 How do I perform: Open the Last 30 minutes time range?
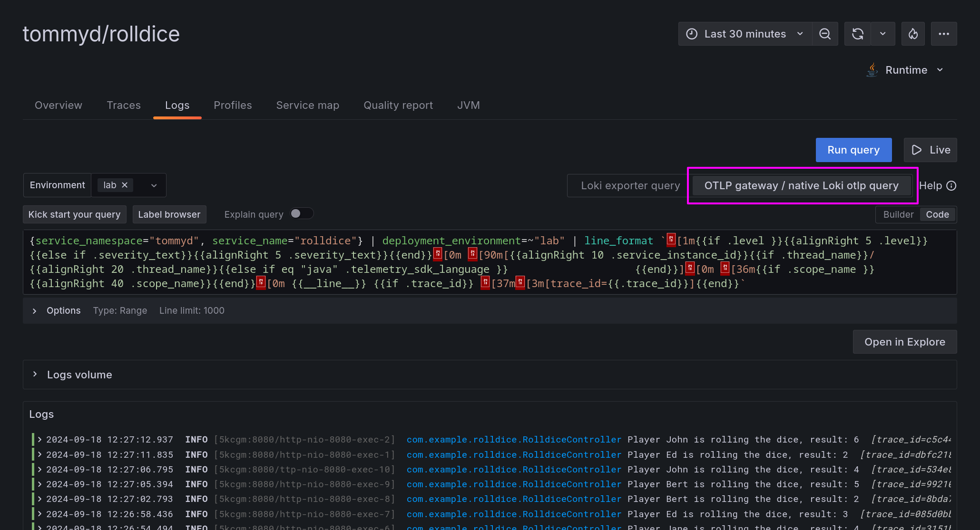tap(745, 34)
